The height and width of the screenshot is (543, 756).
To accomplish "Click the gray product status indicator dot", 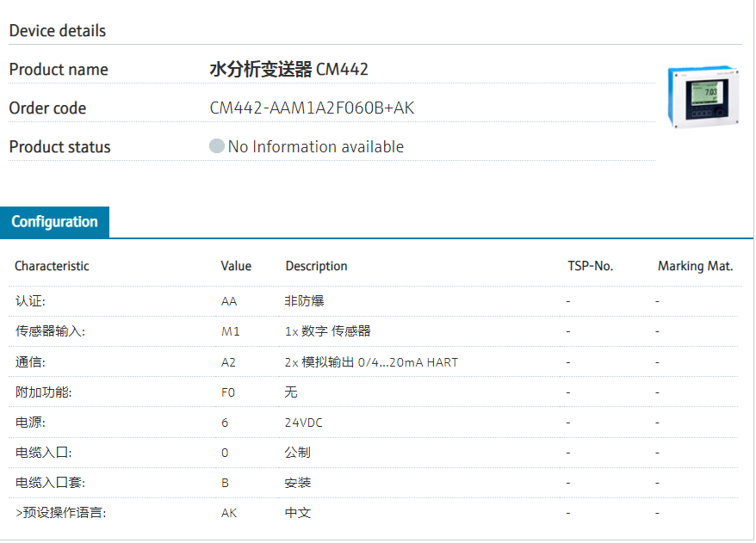I will (x=217, y=146).
